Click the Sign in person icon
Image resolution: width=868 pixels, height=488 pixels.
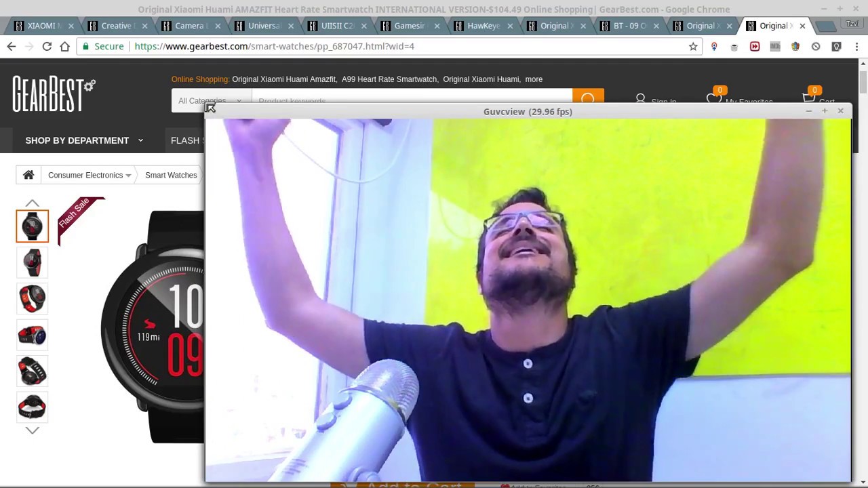(640, 99)
